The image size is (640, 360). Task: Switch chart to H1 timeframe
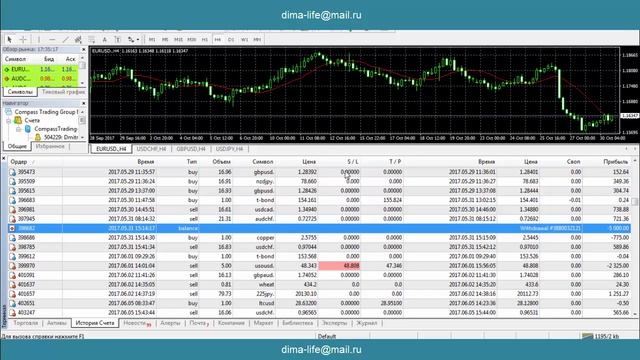pos(204,40)
